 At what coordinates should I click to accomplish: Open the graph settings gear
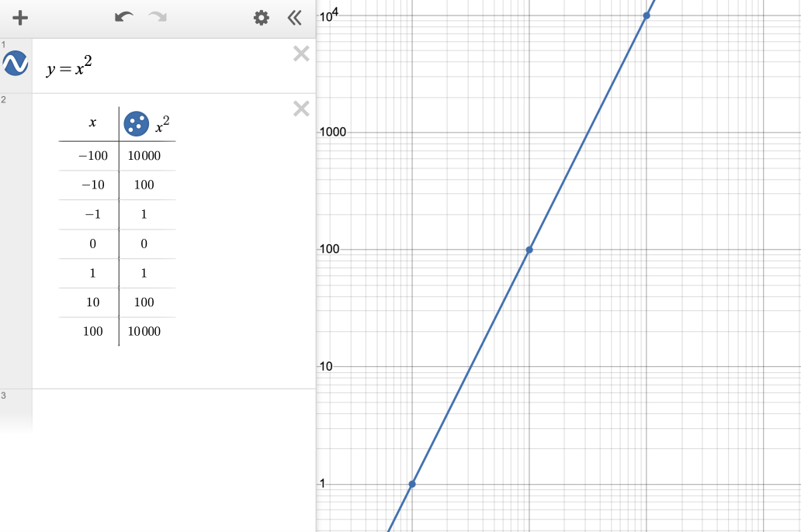point(262,18)
